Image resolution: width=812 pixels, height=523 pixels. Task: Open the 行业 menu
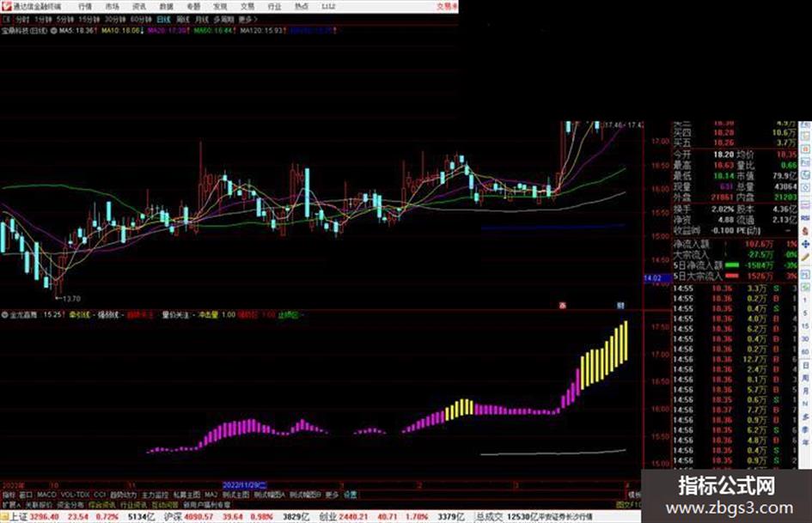tap(274, 7)
